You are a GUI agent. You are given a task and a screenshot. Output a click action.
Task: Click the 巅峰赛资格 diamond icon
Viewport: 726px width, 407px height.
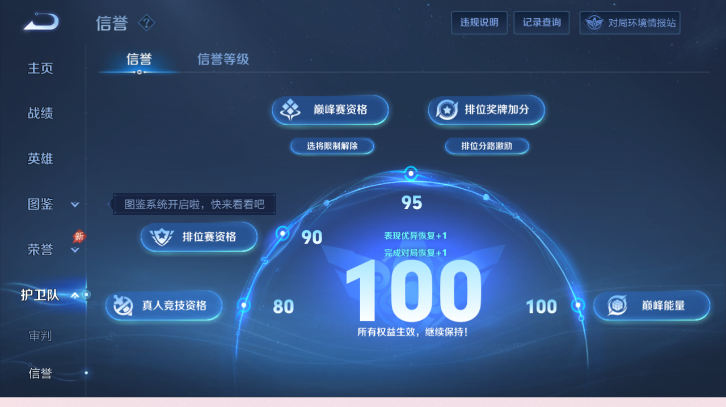tap(290, 110)
